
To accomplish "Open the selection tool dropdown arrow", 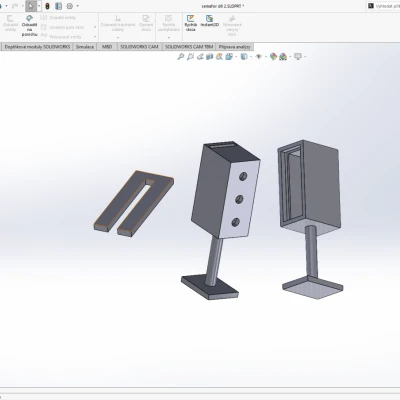I will (39, 6).
